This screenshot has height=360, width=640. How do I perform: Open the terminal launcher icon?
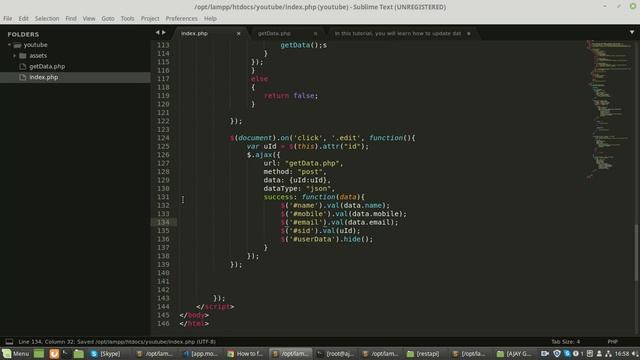coord(66,353)
